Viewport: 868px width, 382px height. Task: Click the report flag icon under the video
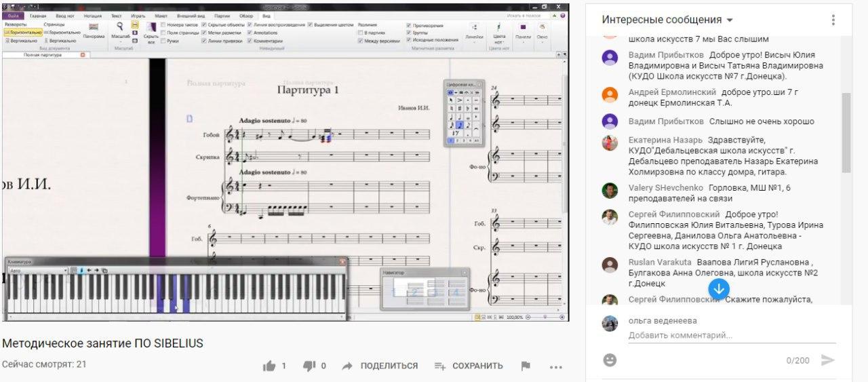(x=526, y=366)
